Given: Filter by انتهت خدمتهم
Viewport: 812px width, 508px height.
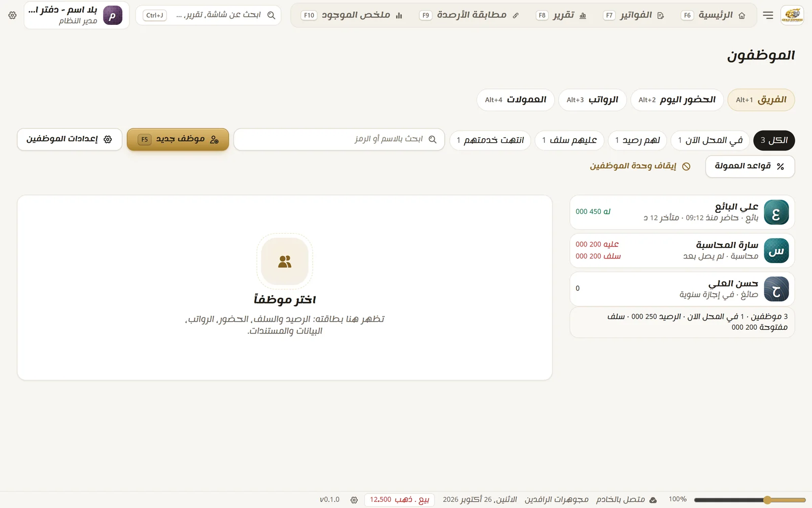Looking at the screenshot, I should [490, 140].
